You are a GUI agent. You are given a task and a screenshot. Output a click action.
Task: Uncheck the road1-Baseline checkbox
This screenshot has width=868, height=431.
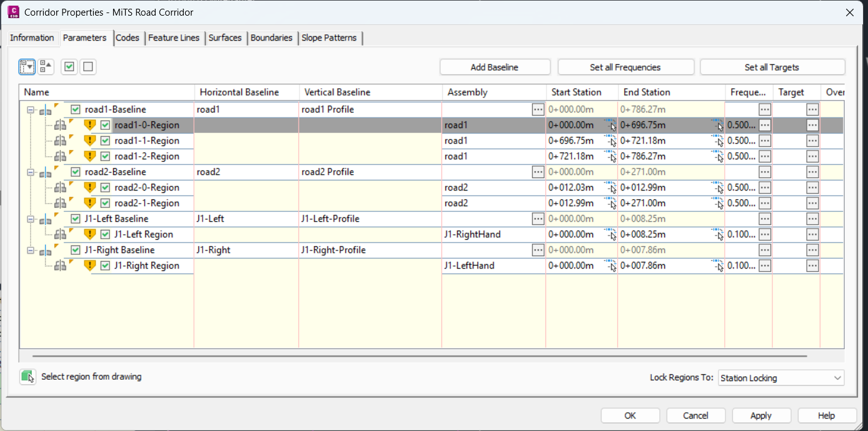pyautogui.click(x=76, y=109)
